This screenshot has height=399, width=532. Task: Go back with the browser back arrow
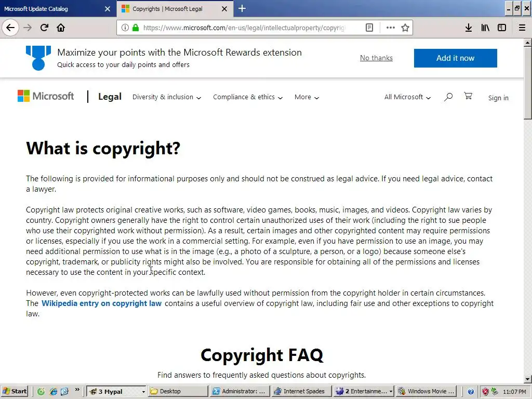point(10,28)
